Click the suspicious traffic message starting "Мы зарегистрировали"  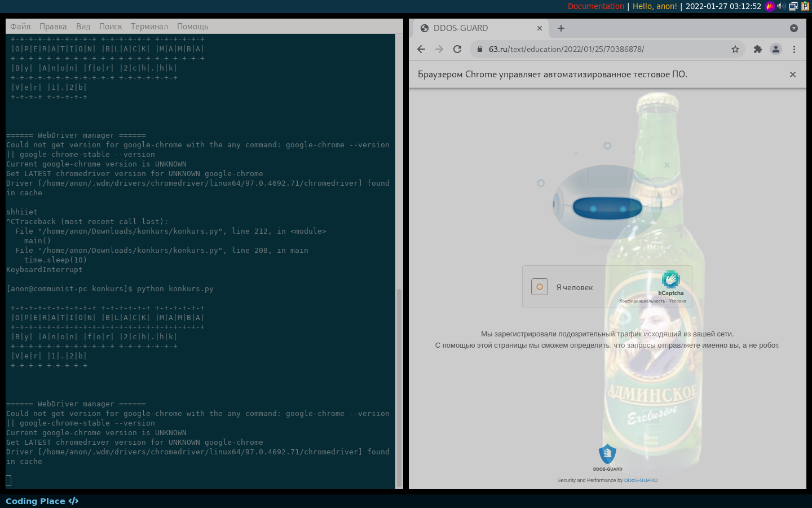(x=607, y=334)
